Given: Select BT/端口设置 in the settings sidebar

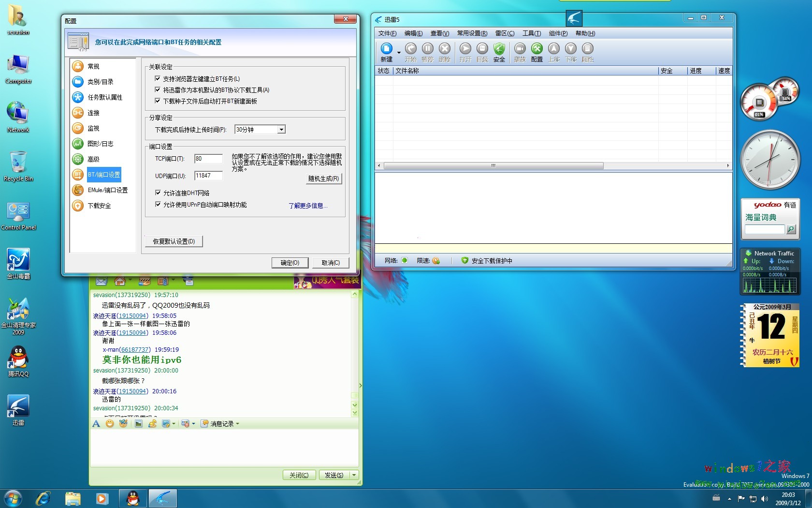Looking at the screenshot, I should pyautogui.click(x=103, y=175).
